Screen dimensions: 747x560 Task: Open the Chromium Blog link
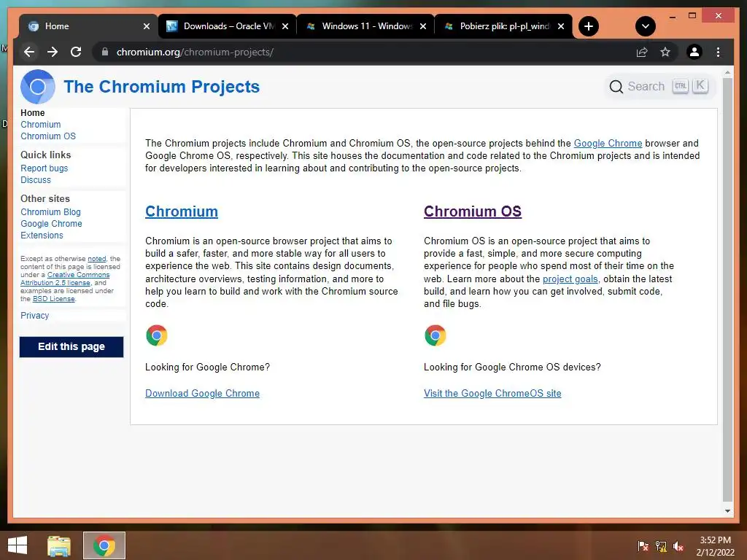(x=50, y=212)
